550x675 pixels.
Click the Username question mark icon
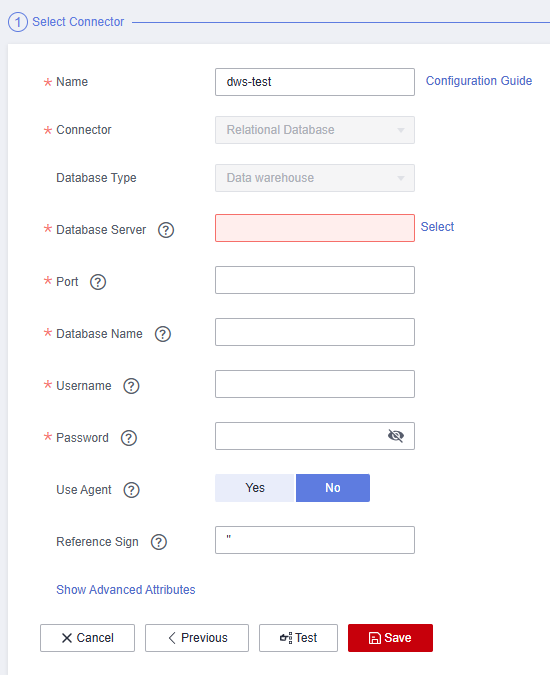pos(131,386)
